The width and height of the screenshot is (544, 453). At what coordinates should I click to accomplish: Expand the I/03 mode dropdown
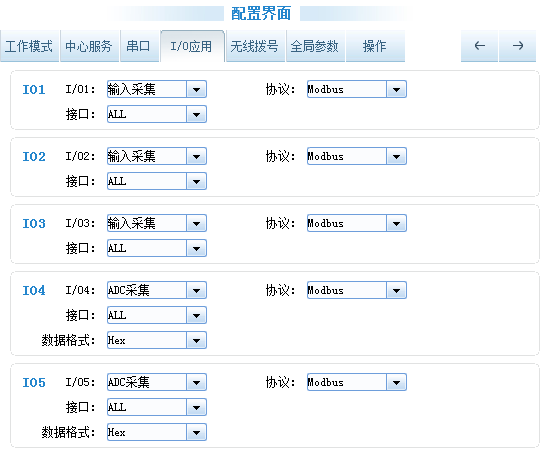point(157,223)
